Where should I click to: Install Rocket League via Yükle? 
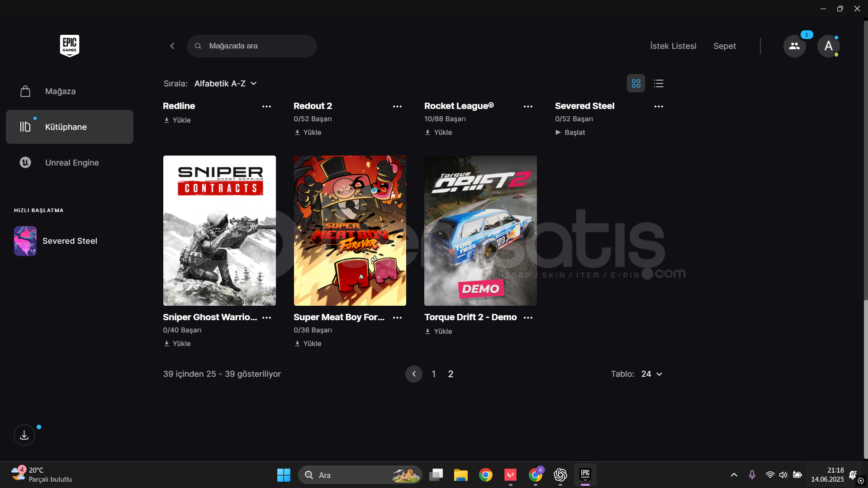[439, 133]
